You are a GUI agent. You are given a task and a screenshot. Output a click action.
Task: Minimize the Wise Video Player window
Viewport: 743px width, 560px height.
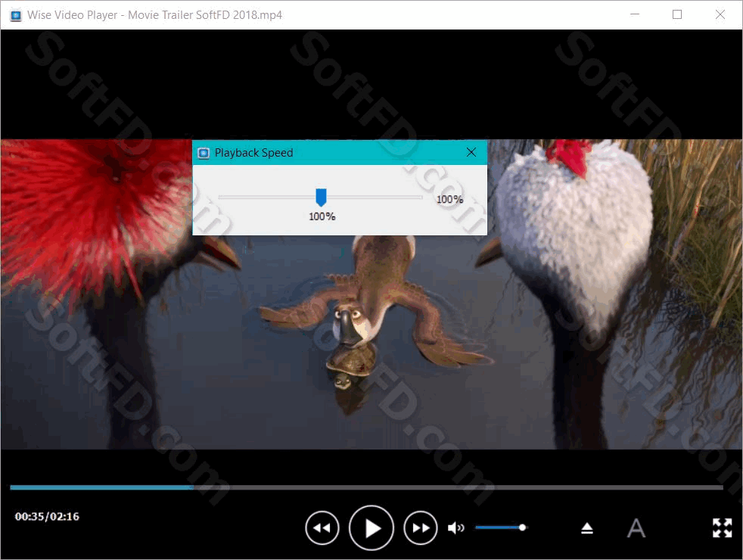click(635, 14)
